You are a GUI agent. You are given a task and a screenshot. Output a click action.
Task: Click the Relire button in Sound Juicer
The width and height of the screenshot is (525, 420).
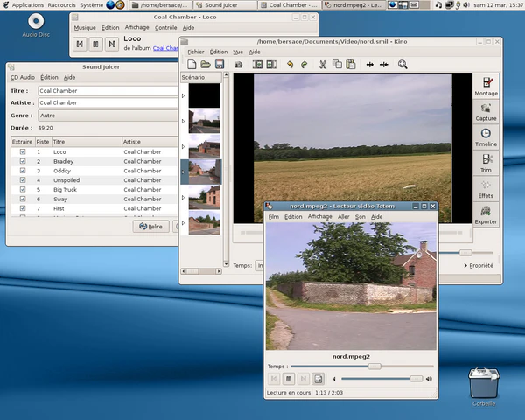point(151,226)
